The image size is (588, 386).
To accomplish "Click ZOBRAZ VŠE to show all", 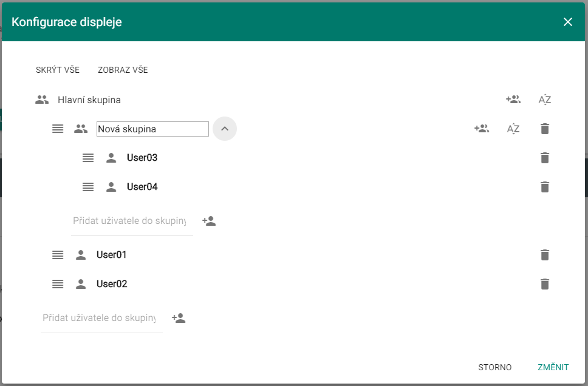I will pos(123,70).
